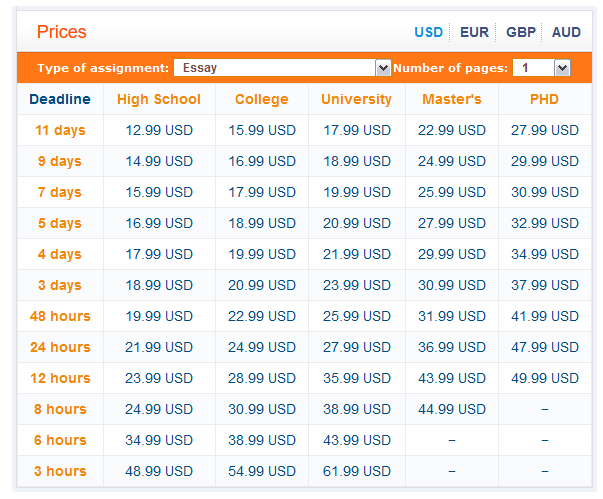Viewport: 603px width, 499px height.
Task: Click the University column header
Action: (356, 99)
